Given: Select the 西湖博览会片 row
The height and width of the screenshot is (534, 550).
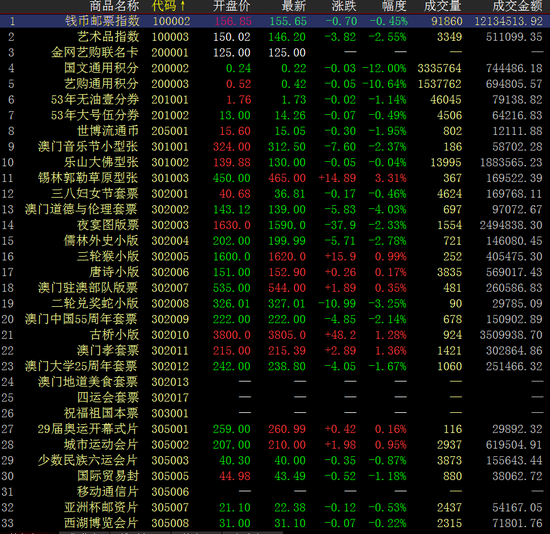Looking at the screenshot, I should (275, 523).
